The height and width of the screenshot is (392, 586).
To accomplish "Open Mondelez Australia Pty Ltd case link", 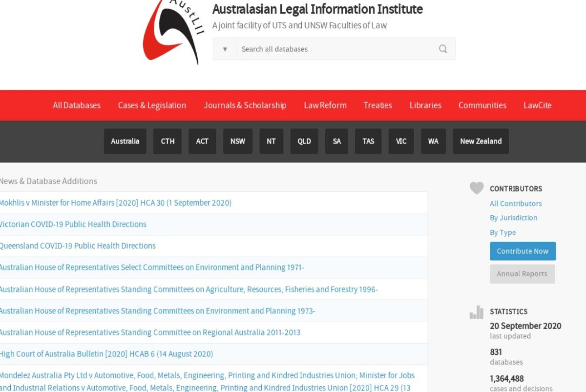I will (207, 381).
